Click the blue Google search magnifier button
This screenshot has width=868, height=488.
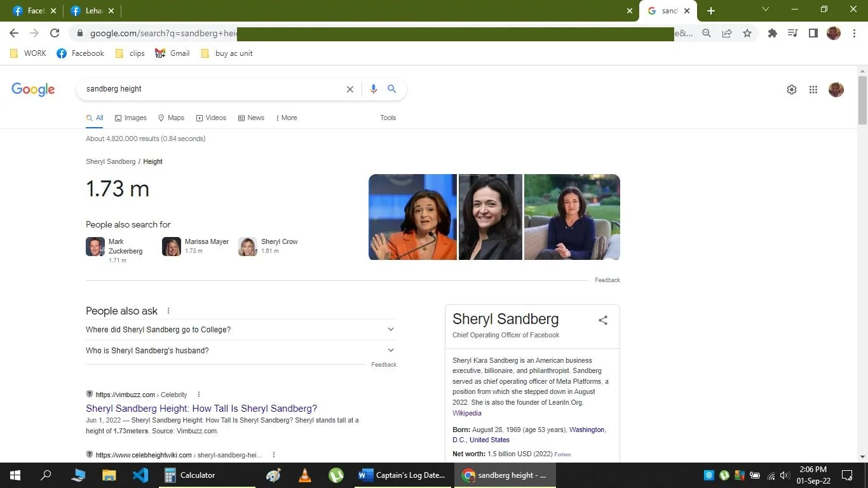392,89
